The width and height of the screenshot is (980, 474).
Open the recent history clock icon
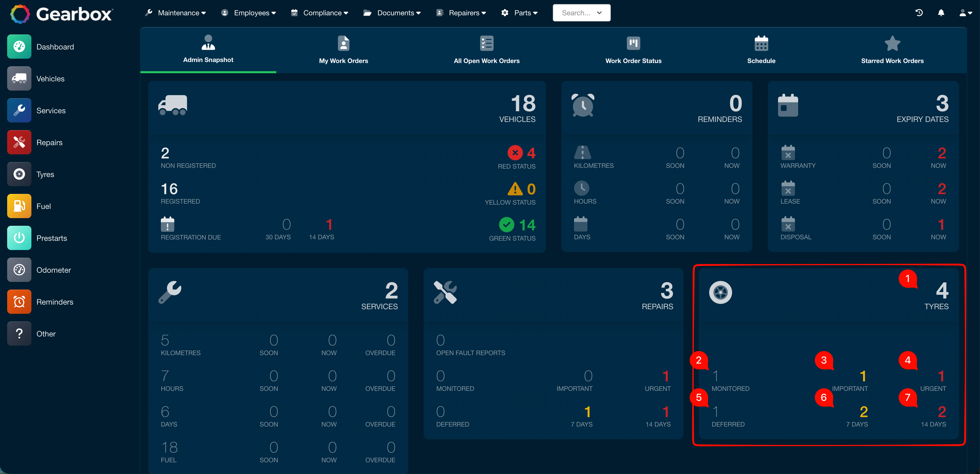[x=919, y=13]
